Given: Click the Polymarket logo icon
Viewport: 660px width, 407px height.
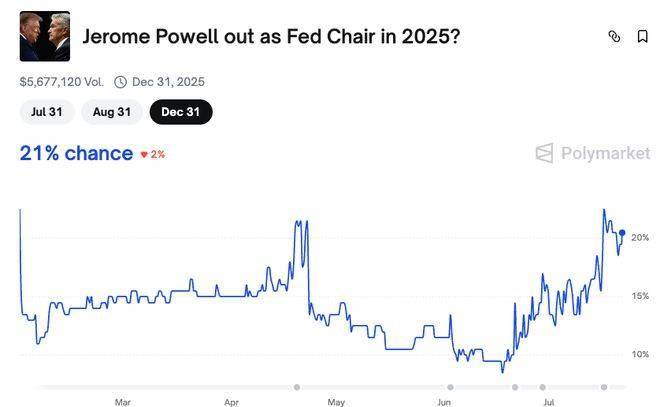Looking at the screenshot, I should point(544,153).
